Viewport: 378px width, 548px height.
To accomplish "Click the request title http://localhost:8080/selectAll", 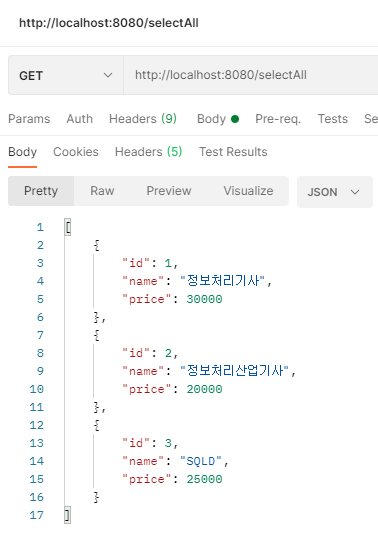I will (109, 23).
